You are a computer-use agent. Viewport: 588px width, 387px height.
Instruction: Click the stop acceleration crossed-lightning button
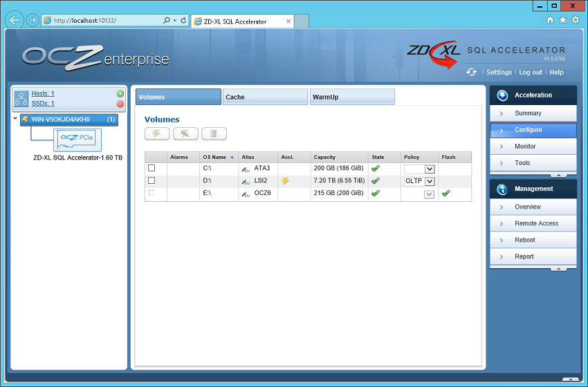185,134
